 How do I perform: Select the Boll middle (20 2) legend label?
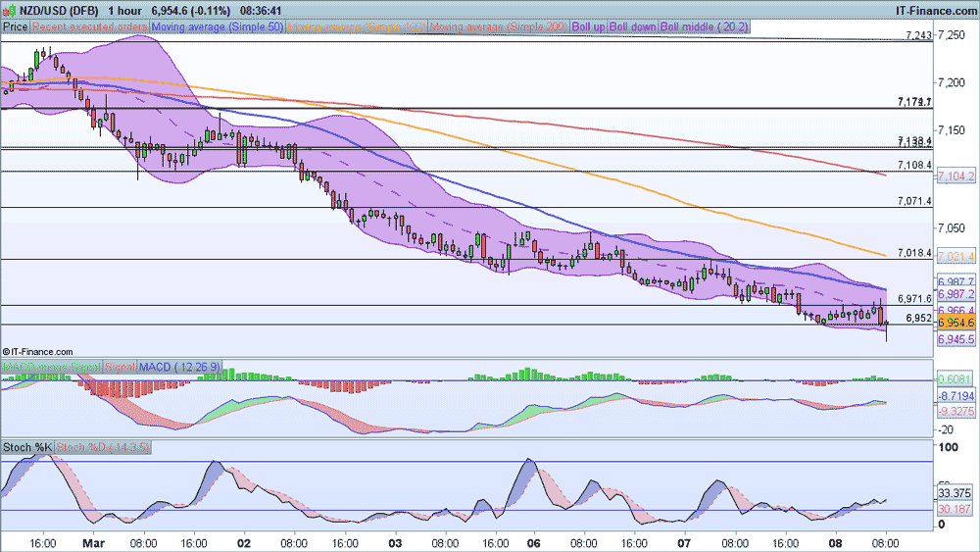pyautogui.click(x=704, y=26)
